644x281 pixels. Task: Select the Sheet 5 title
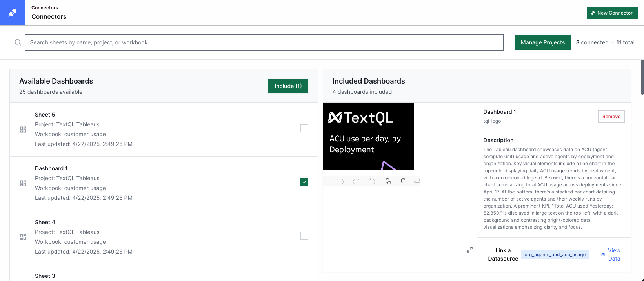point(45,115)
